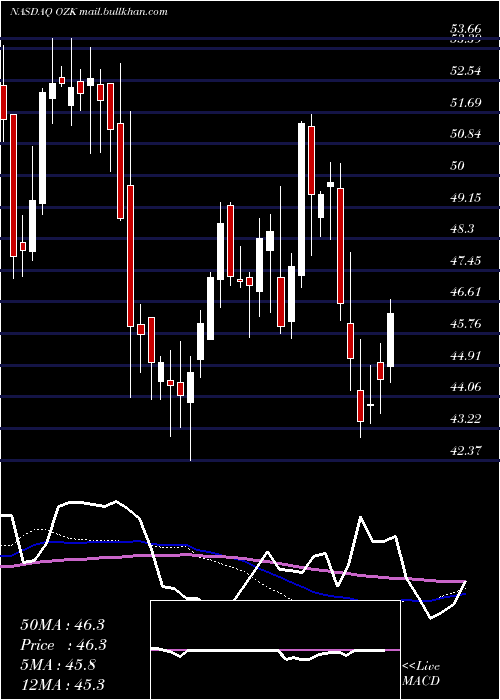Viewport: 500px width, 700px height.
Task: Click the 47.45 price axis label
Action: pyautogui.click(x=466, y=260)
